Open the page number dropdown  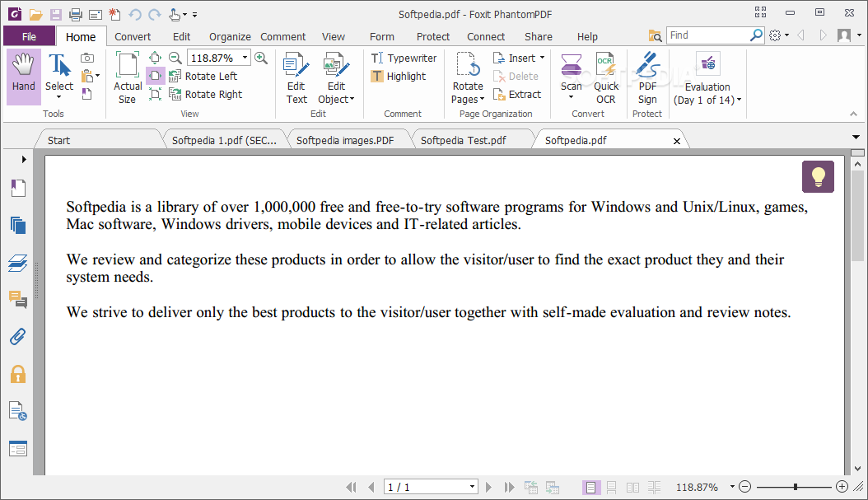point(472,488)
